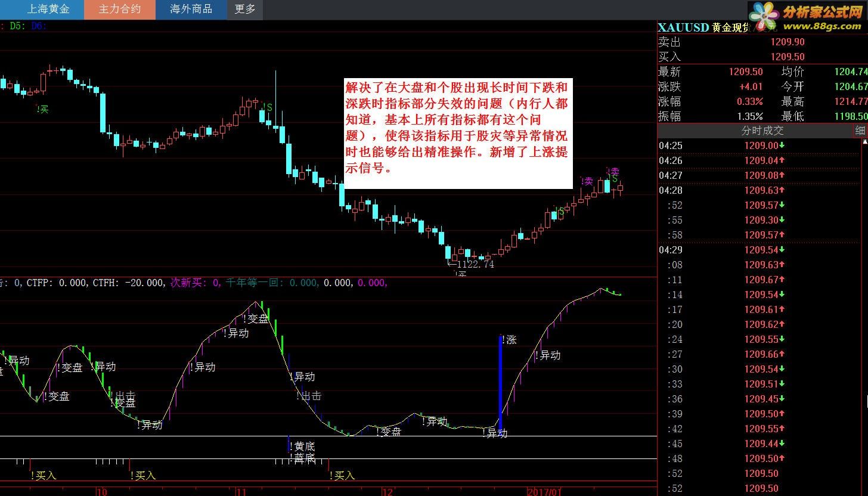868x496 pixels.
Task: Select the 04:27 trade row
Action: (x=759, y=175)
